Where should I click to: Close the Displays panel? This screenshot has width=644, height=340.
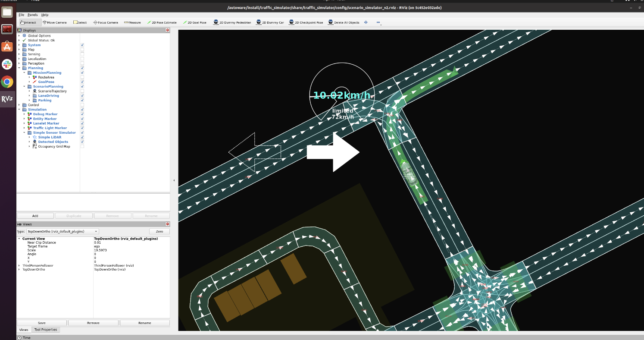[168, 30]
